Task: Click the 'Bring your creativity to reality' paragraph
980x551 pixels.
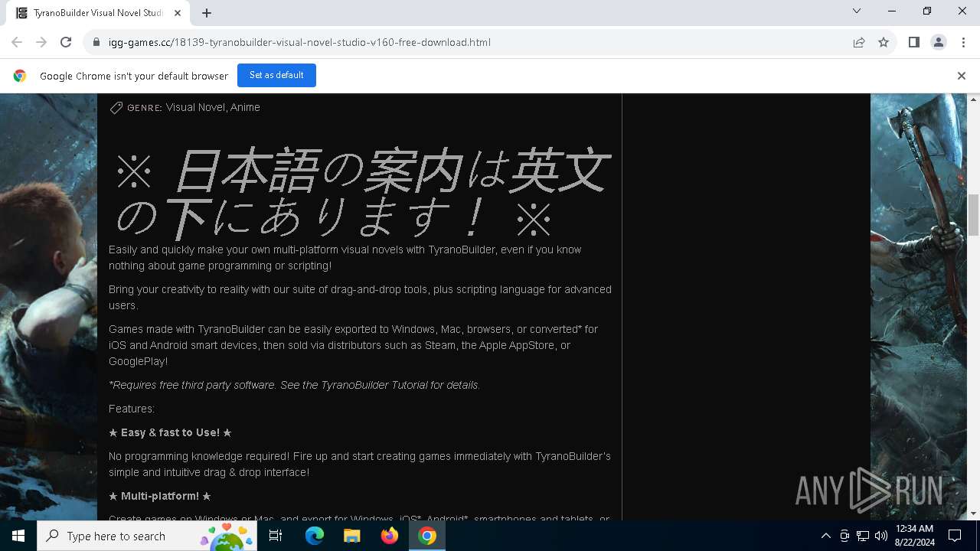Action: pos(360,297)
